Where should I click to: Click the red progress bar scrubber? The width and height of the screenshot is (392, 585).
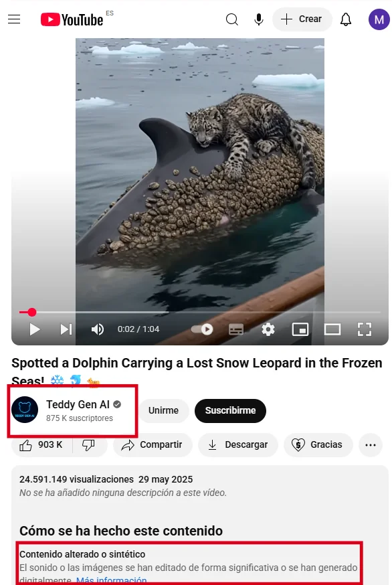[32, 312]
